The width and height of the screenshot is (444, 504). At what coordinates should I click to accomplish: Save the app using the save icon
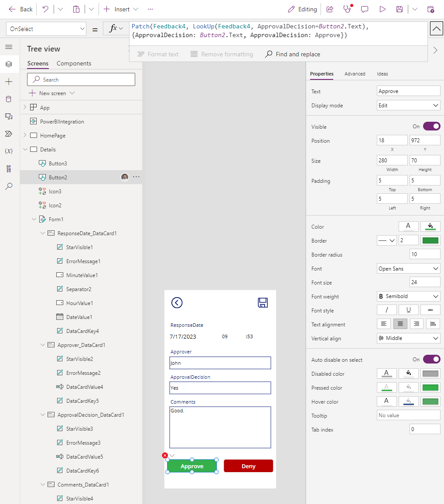pos(400,9)
